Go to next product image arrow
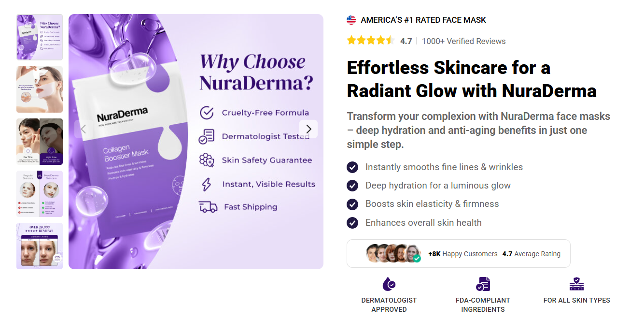The image size is (644, 320). click(308, 129)
